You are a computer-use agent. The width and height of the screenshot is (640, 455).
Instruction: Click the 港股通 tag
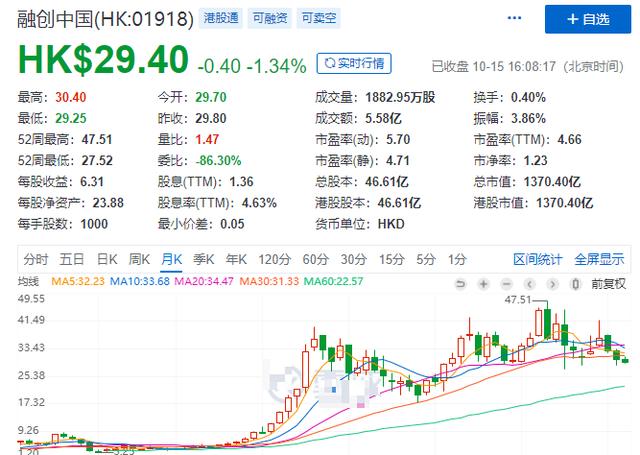(221, 18)
